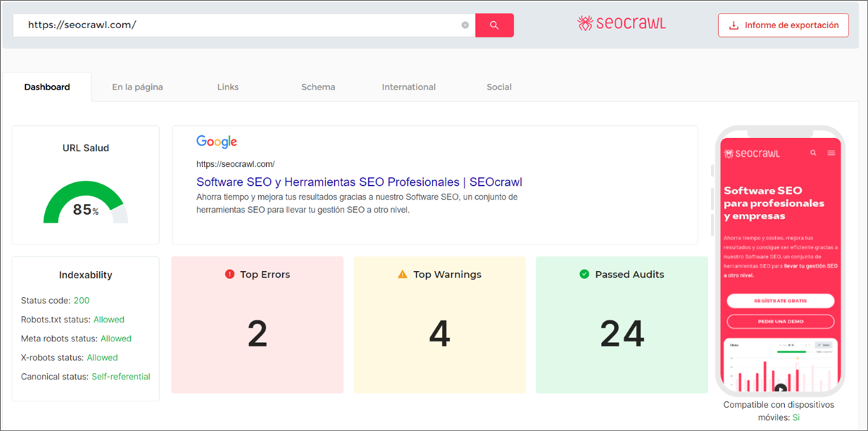This screenshot has width=868, height=431.
Task: Open the Schema tab
Action: (318, 86)
